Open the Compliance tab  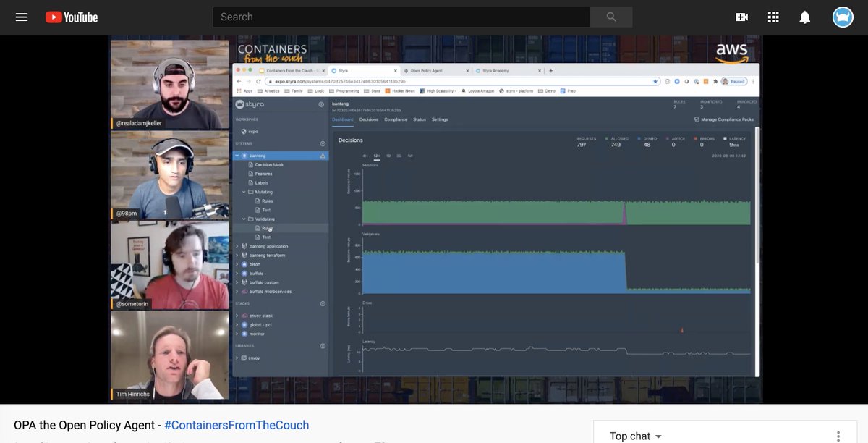[x=396, y=119]
